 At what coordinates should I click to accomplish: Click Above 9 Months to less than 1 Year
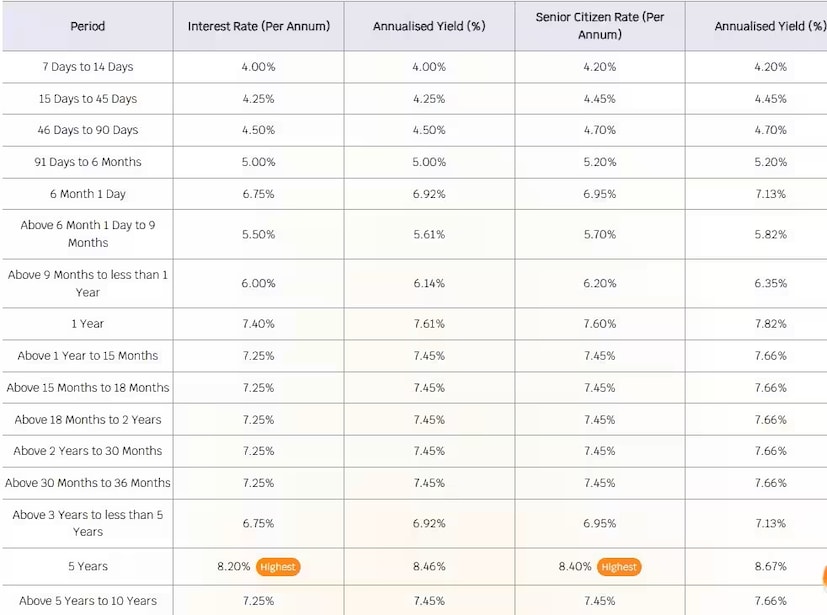pos(88,283)
